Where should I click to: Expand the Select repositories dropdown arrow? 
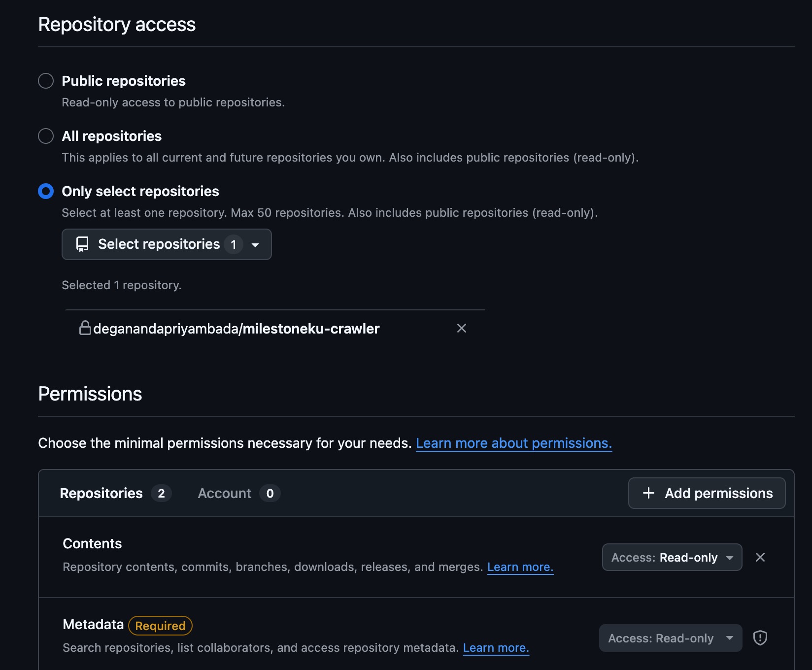255,245
